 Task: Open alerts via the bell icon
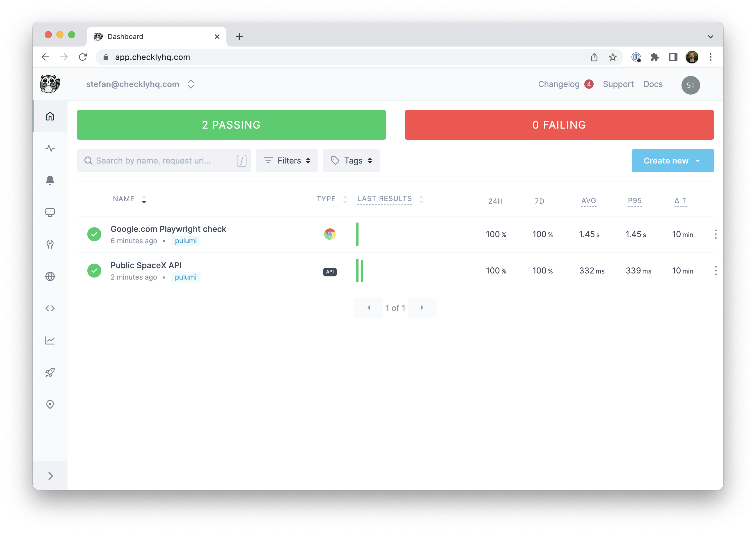click(50, 180)
